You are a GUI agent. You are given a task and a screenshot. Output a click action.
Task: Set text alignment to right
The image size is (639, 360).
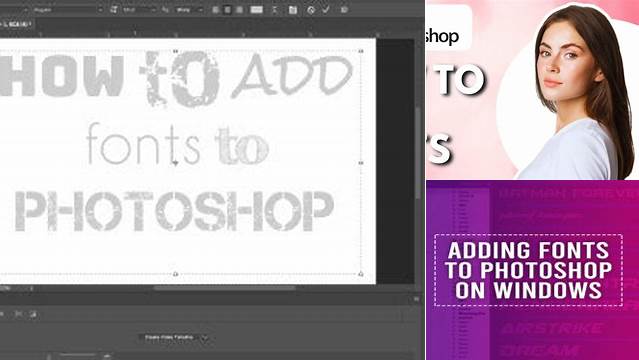239,9
